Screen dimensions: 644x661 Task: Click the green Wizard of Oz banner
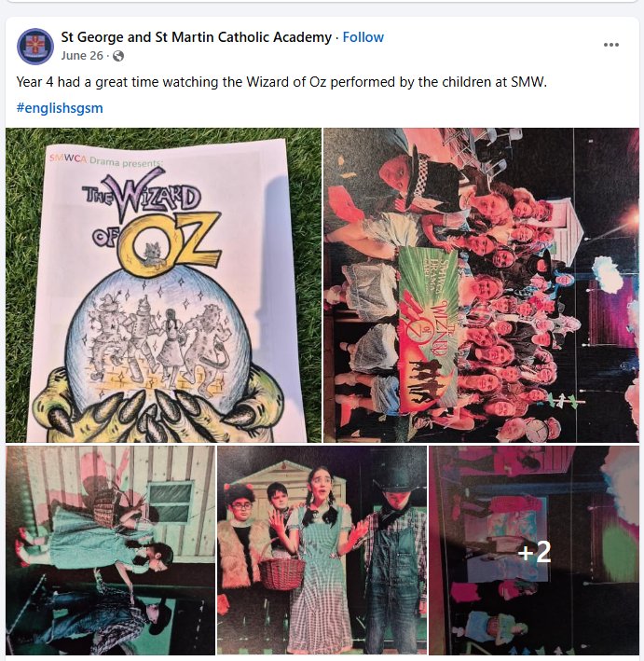point(429,330)
